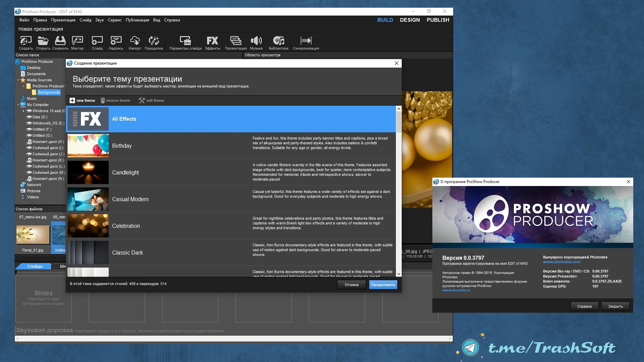Click the Отмена button
The image size is (644, 362).
click(x=352, y=285)
